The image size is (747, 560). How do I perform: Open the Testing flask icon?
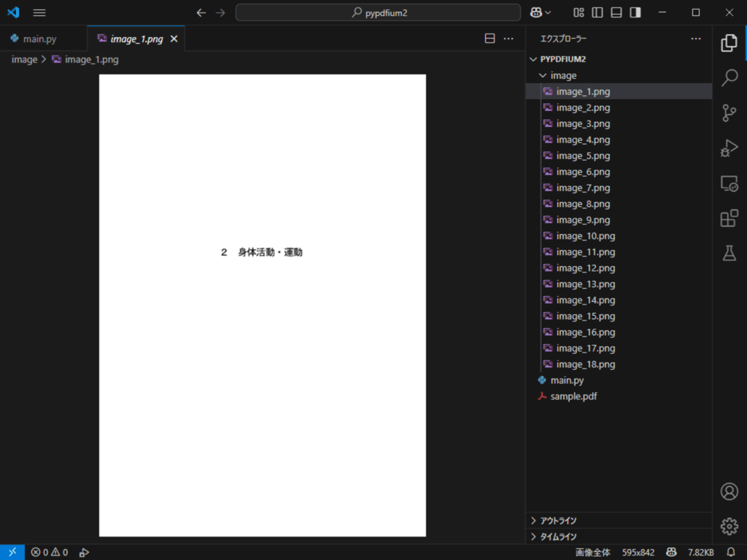pos(729,253)
